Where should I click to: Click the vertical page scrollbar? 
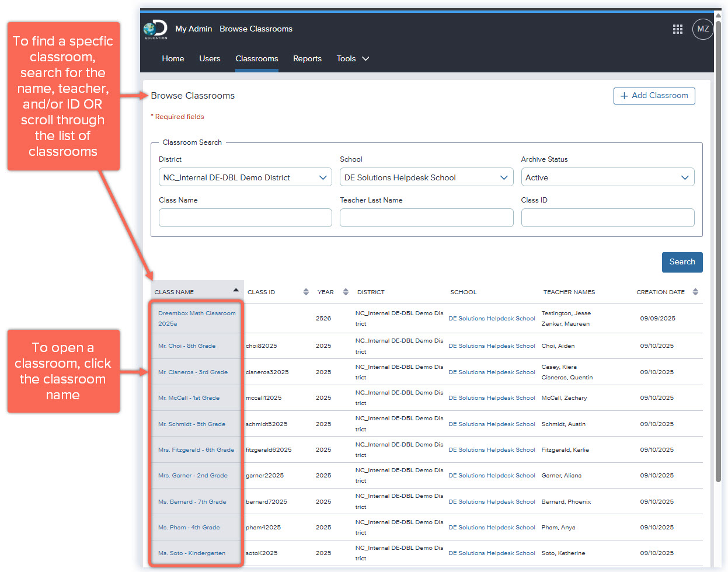(x=718, y=251)
